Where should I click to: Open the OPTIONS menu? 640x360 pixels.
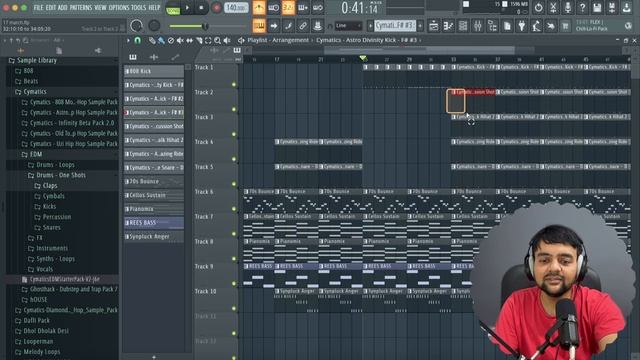[x=119, y=8]
